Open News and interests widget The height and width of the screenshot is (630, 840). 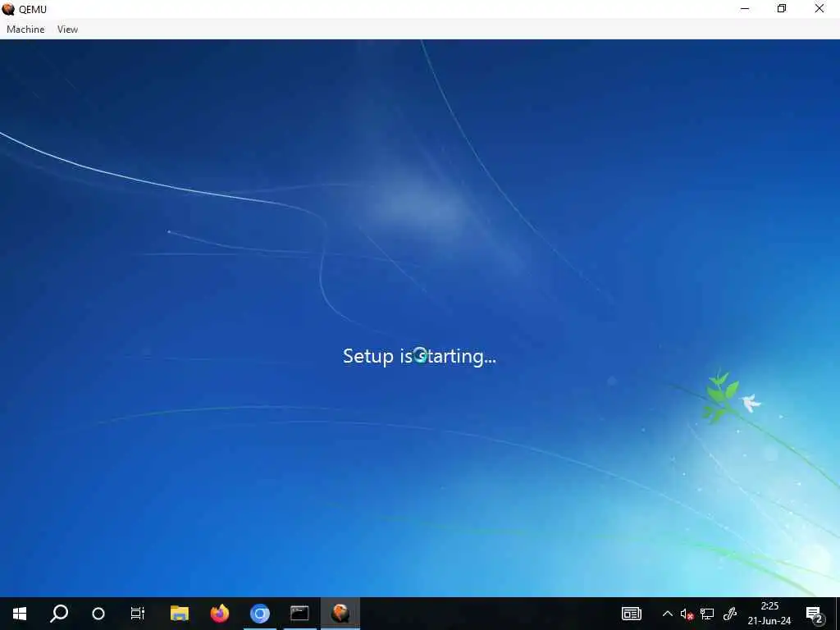pyautogui.click(x=632, y=614)
